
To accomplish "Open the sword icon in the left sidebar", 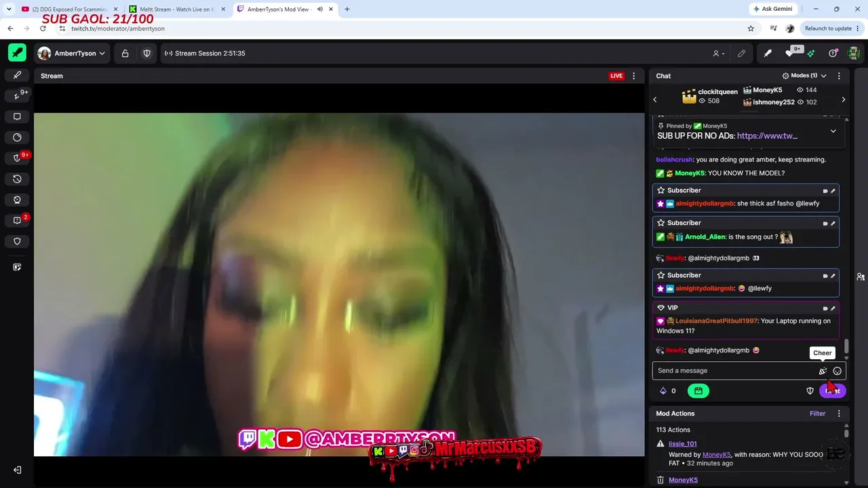I will [x=17, y=75].
